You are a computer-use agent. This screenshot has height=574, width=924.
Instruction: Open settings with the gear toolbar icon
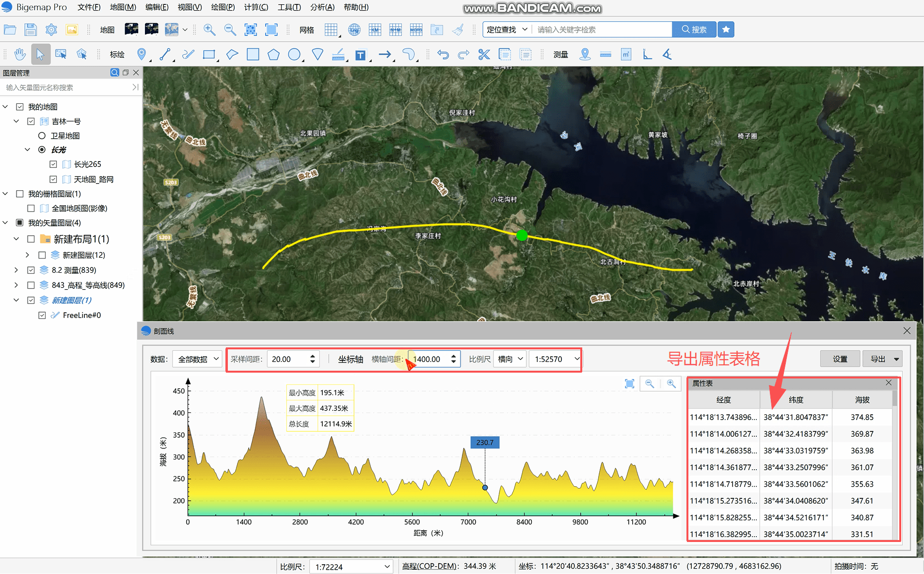coord(51,30)
